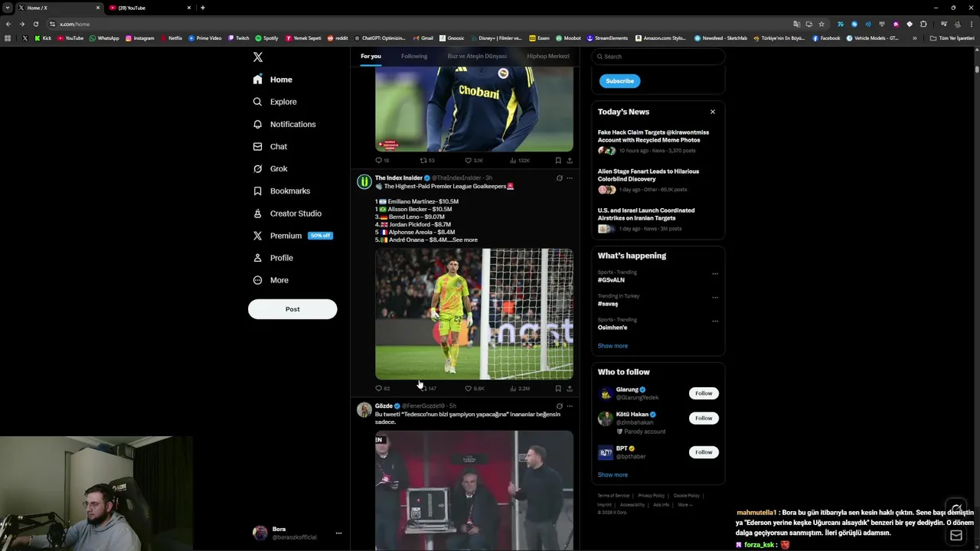The image size is (980, 551).
Task: Open the Alien Stage Fanart news story
Action: click(x=648, y=175)
